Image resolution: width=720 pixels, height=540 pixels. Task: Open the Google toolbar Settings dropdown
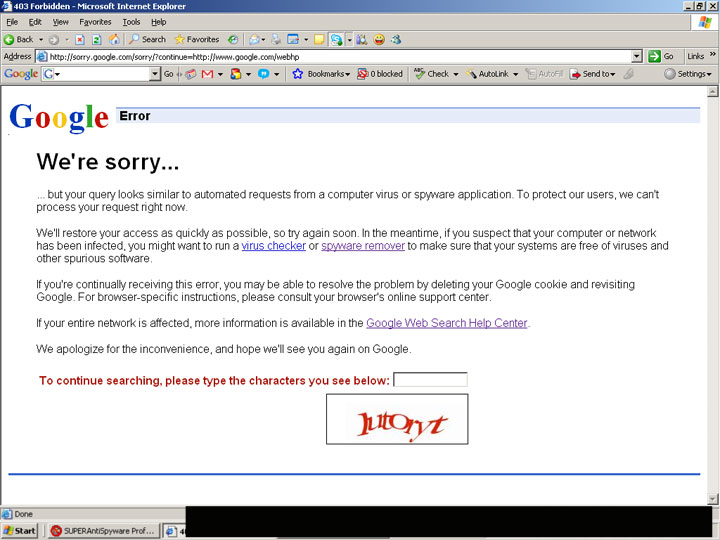click(688, 74)
